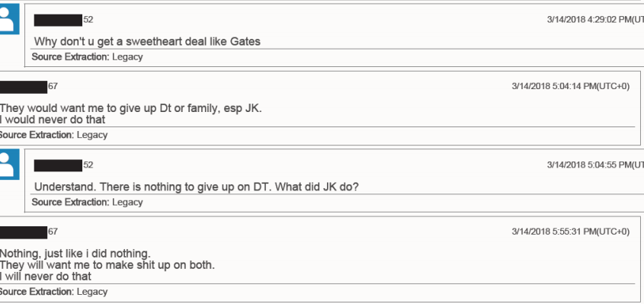
Task: Click the redacted sender ending in 67 in the last message
Action: [x=29, y=232]
